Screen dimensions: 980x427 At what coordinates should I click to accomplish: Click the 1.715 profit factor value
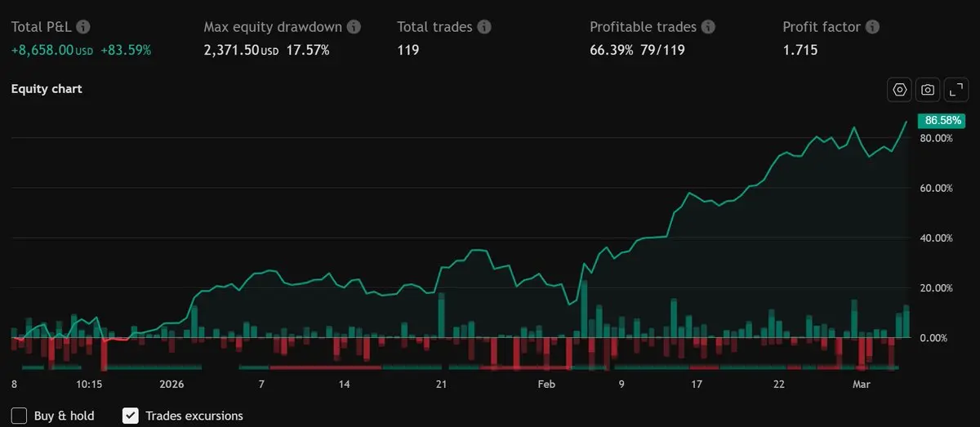[800, 51]
